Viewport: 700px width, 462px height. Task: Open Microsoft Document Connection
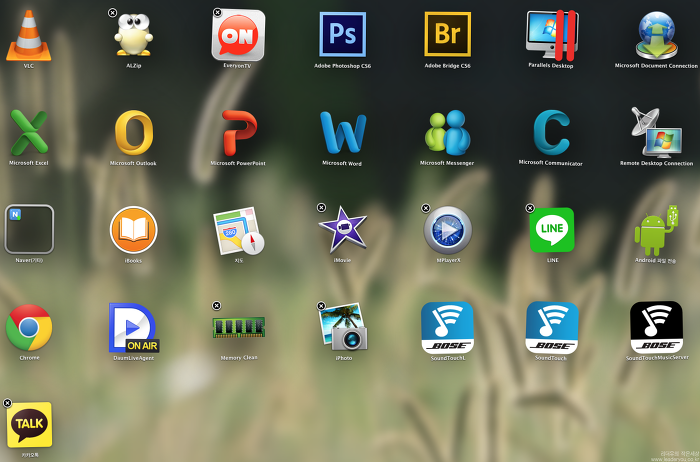[656, 36]
